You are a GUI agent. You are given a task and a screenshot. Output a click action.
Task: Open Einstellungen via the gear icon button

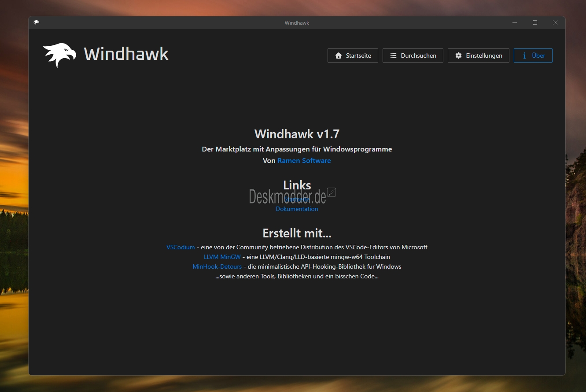478,55
